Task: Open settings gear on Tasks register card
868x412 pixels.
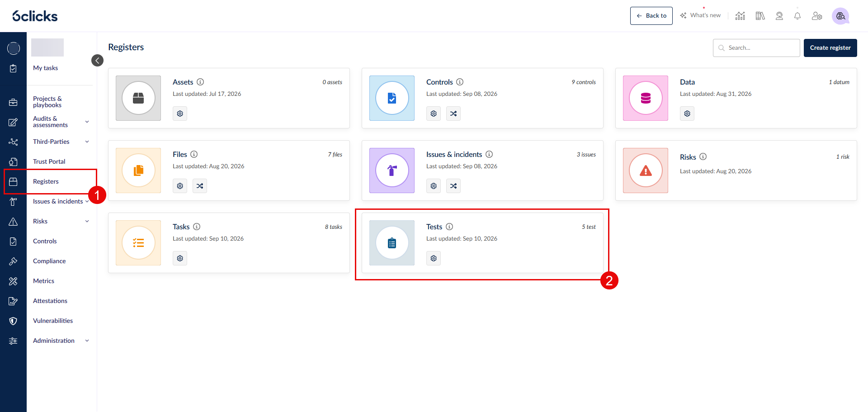Action: pos(180,258)
